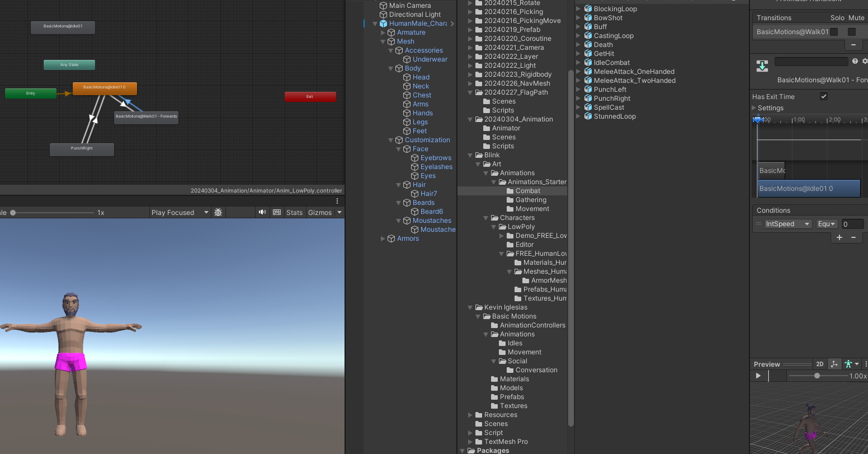Screen dimensions: 868x454
Task: Toggle the bug frame debugger icon
Action: pyautogui.click(x=218, y=212)
